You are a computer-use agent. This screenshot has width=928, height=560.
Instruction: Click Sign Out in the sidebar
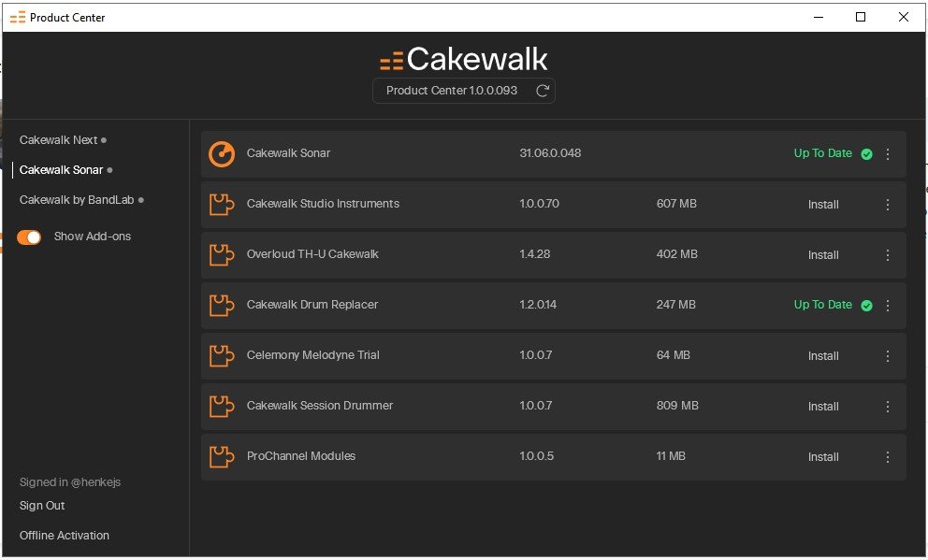coord(42,506)
